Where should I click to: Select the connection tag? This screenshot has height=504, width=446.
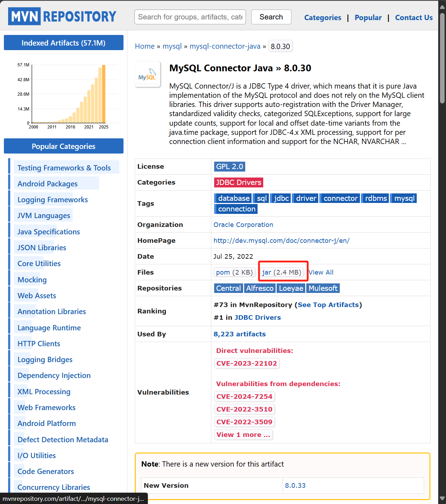point(236,209)
